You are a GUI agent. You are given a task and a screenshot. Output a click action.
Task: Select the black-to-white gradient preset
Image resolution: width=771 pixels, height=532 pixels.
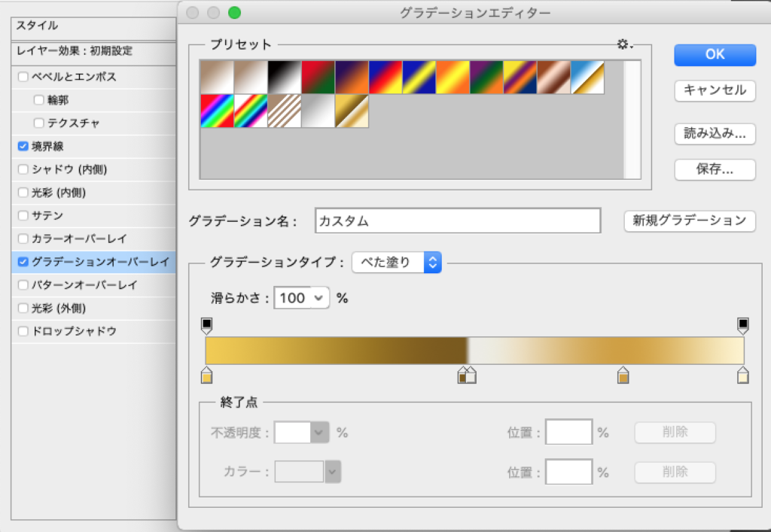[x=284, y=77]
